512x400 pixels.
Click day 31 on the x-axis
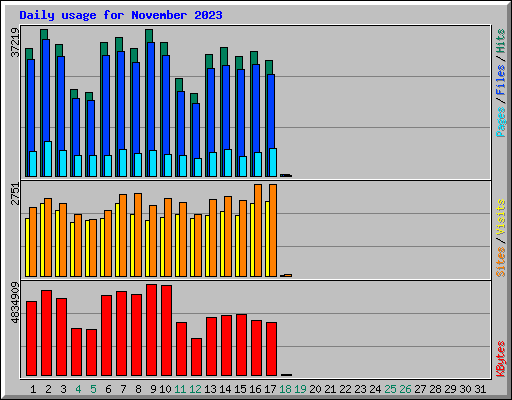(x=480, y=389)
